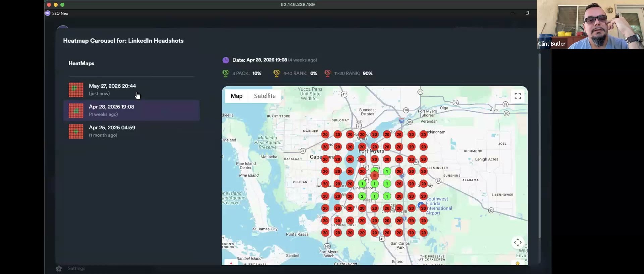
Task: Click the blue airport icon on the map
Action: point(421,204)
